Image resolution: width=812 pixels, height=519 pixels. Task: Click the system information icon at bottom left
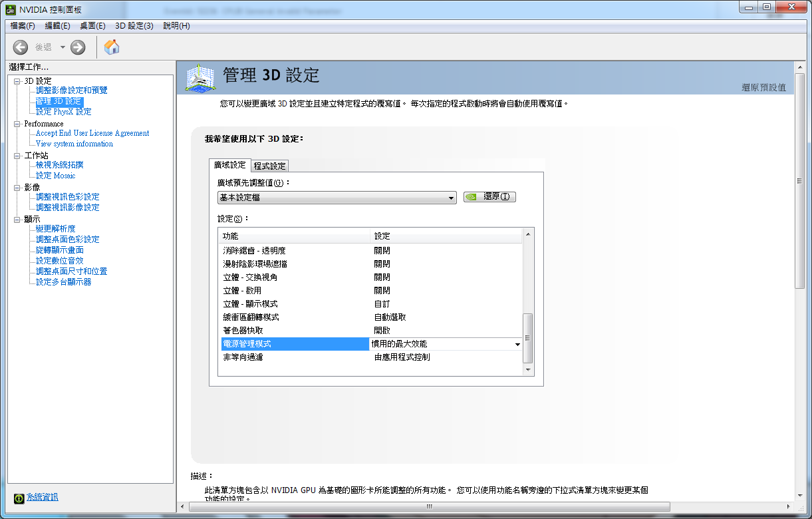[x=19, y=497]
